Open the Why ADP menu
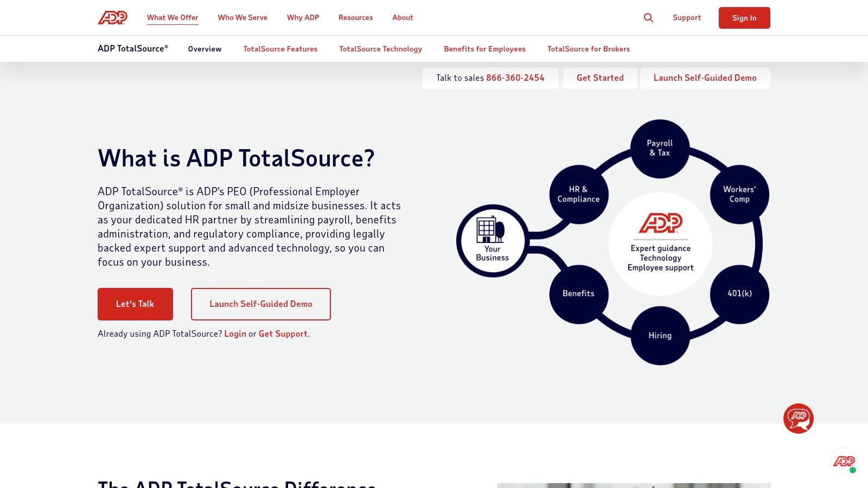The width and height of the screenshot is (868, 488). point(303,18)
